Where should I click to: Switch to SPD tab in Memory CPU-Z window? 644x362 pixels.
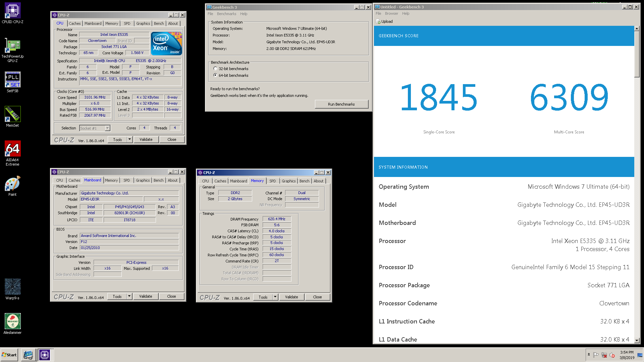[x=273, y=181]
